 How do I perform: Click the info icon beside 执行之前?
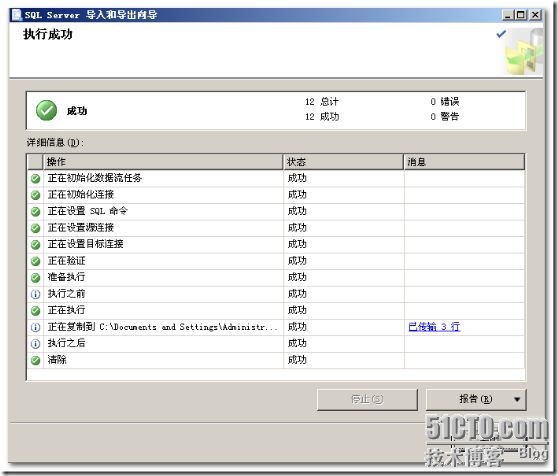point(35,294)
